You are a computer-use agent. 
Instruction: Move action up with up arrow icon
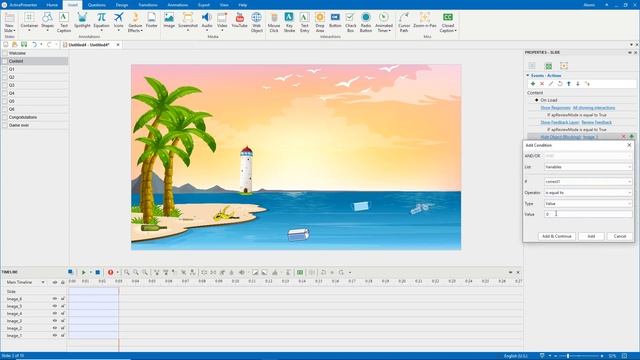(569, 84)
